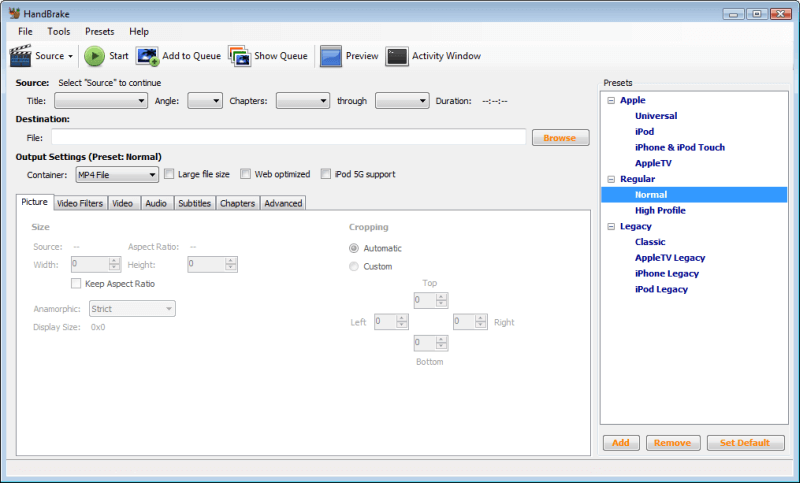This screenshot has width=800, height=483.
Task: Click the Remove preset button
Action: point(673,443)
